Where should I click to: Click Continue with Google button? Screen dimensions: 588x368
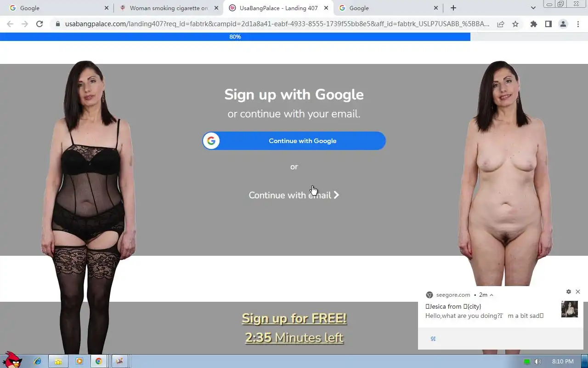(x=294, y=141)
